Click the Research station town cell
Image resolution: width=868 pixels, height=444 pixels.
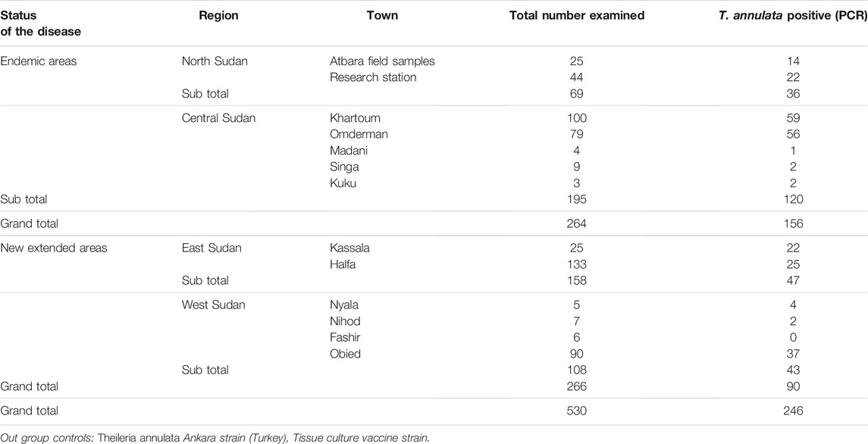pyautogui.click(x=373, y=77)
